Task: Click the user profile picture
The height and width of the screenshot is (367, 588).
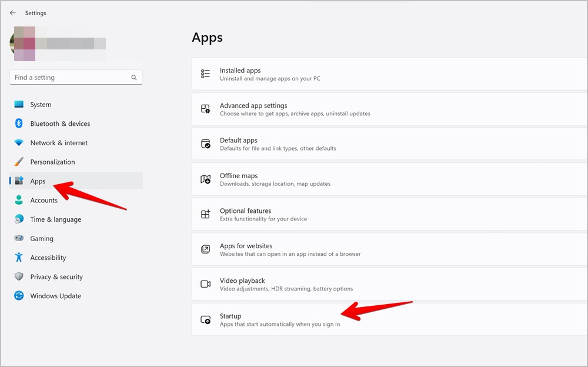Action: click(22, 44)
